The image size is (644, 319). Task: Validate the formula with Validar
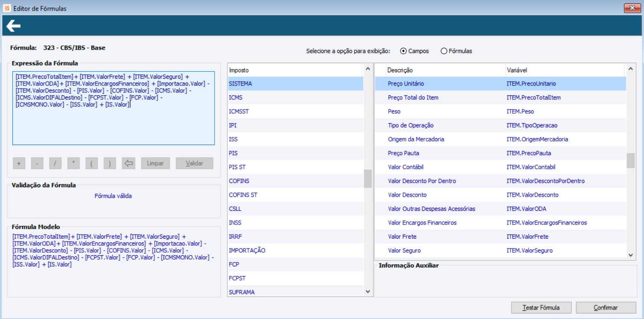(194, 163)
